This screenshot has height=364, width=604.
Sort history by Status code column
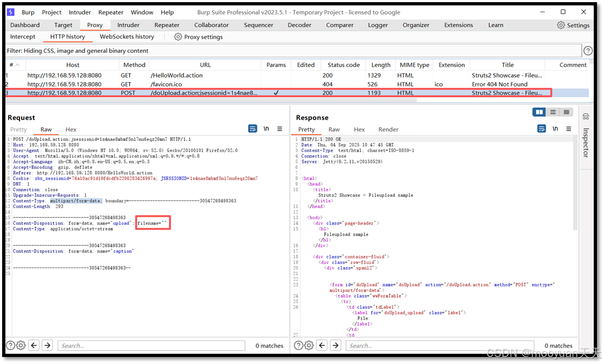point(344,65)
